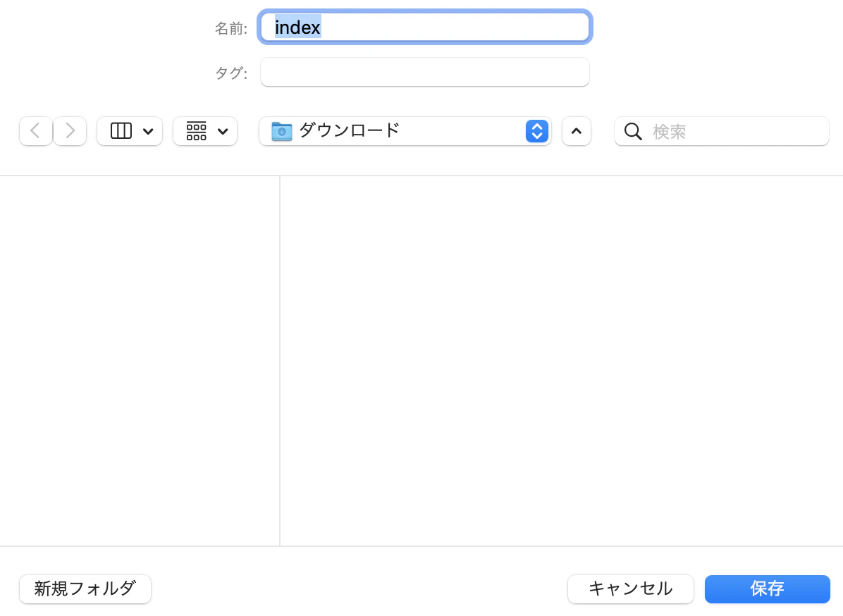Click the Downloads folder icon in the path selector
The image size is (843, 616).
pyautogui.click(x=281, y=130)
